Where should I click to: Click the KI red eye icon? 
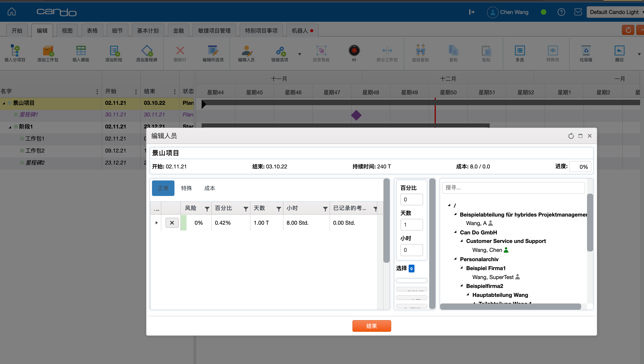[354, 50]
